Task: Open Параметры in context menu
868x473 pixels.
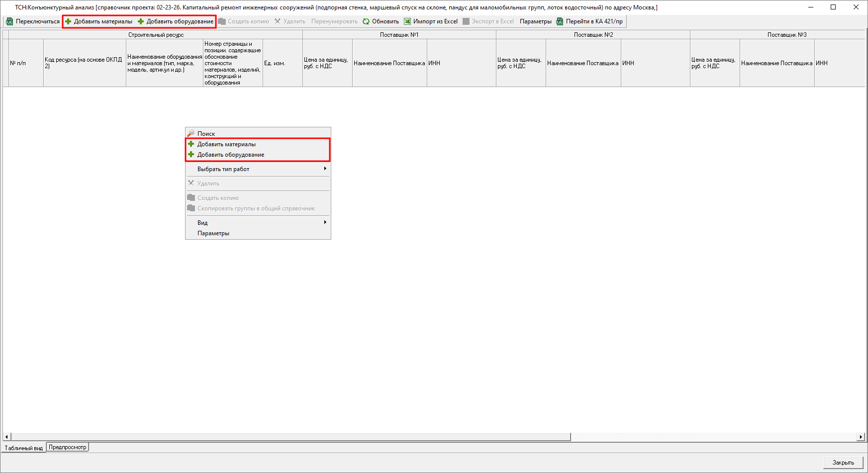Action: [x=213, y=233]
